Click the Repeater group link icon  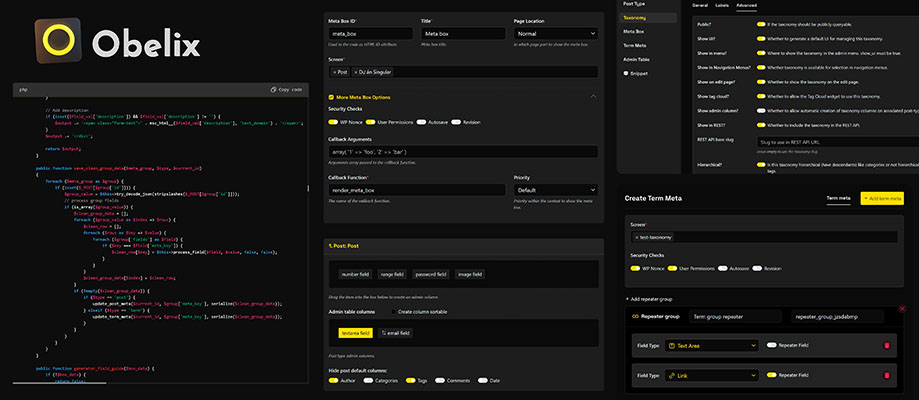635,316
